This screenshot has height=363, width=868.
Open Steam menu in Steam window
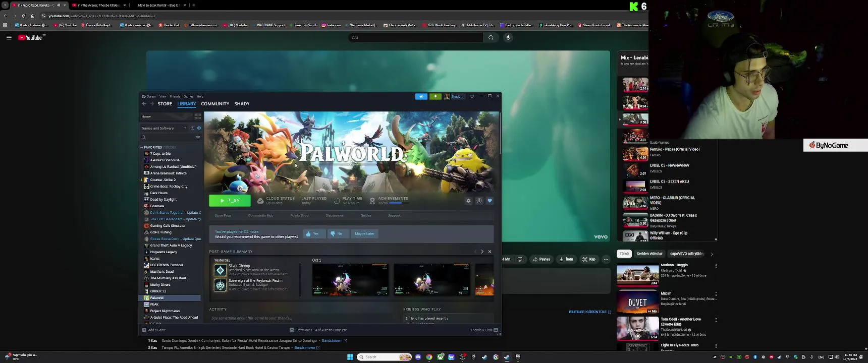pos(151,96)
